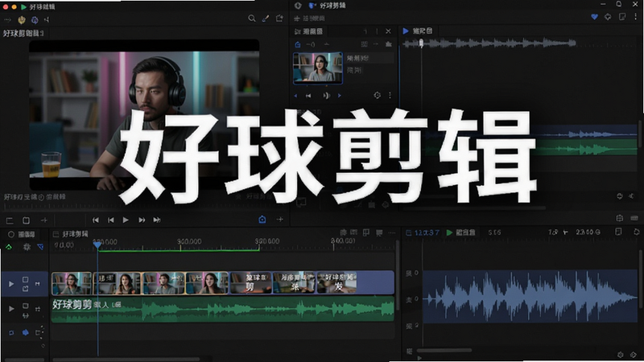Click the speech bubble icon above timeline ruler
Image resolution: width=644 pixels, height=362 pixels.
[378, 232]
